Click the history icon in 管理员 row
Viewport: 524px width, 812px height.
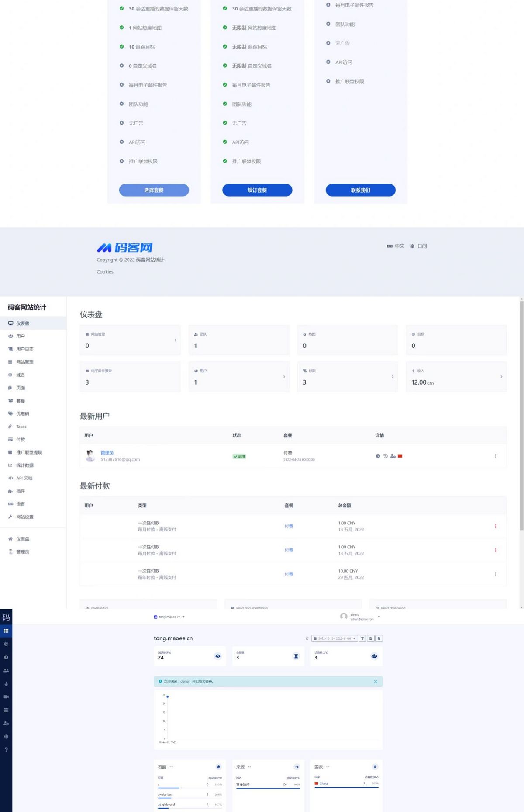click(x=385, y=456)
